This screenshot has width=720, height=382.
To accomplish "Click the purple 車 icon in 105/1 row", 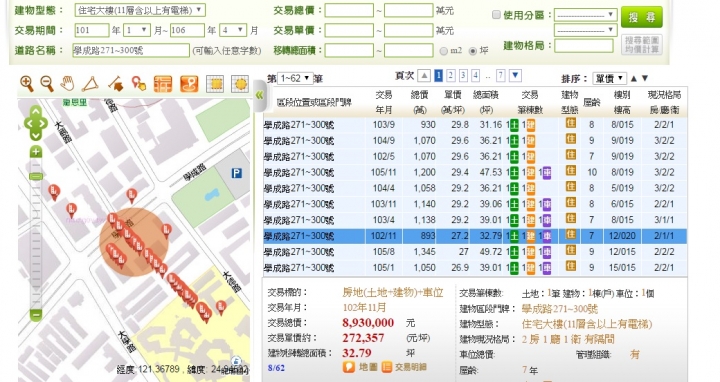I will [x=546, y=268].
